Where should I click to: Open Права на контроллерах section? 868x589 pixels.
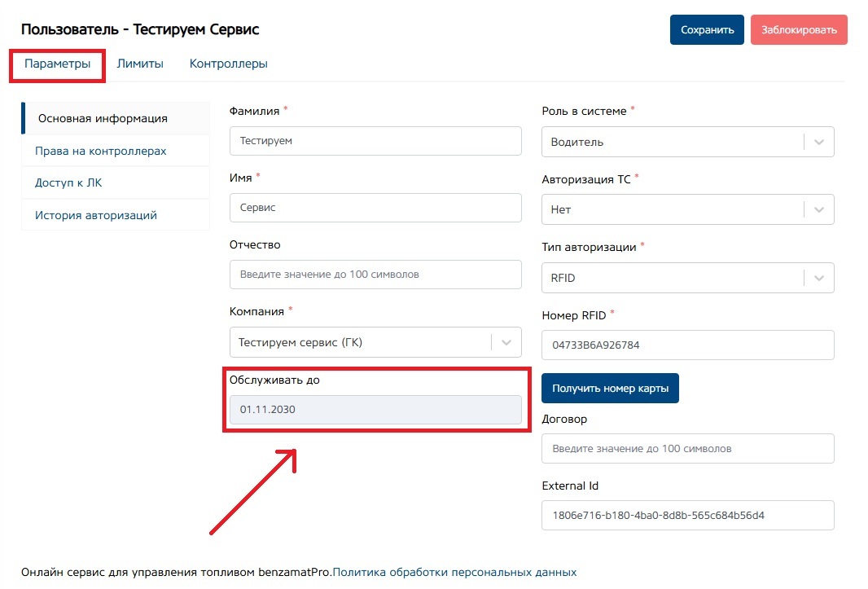pyautogui.click(x=100, y=151)
